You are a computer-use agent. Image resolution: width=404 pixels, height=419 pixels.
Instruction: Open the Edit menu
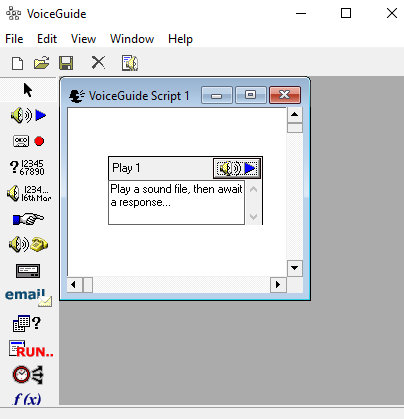[47, 39]
